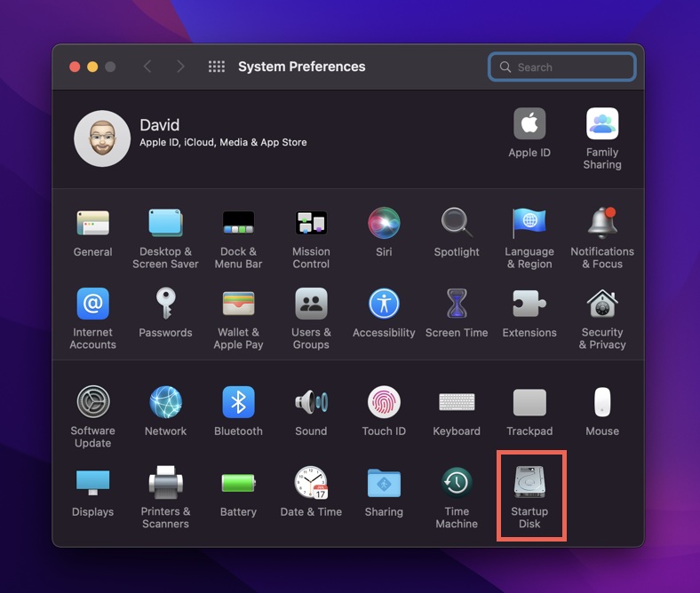
Task: Click David's profile avatar
Action: tap(102, 138)
